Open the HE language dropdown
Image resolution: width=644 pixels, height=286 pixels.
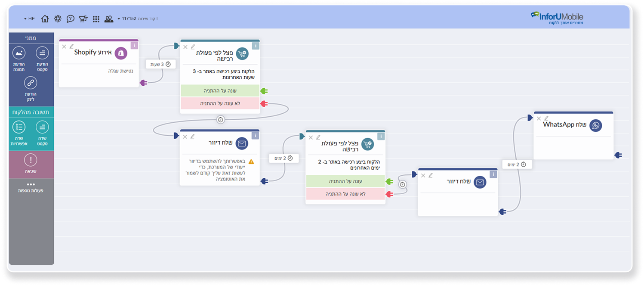coord(29,19)
